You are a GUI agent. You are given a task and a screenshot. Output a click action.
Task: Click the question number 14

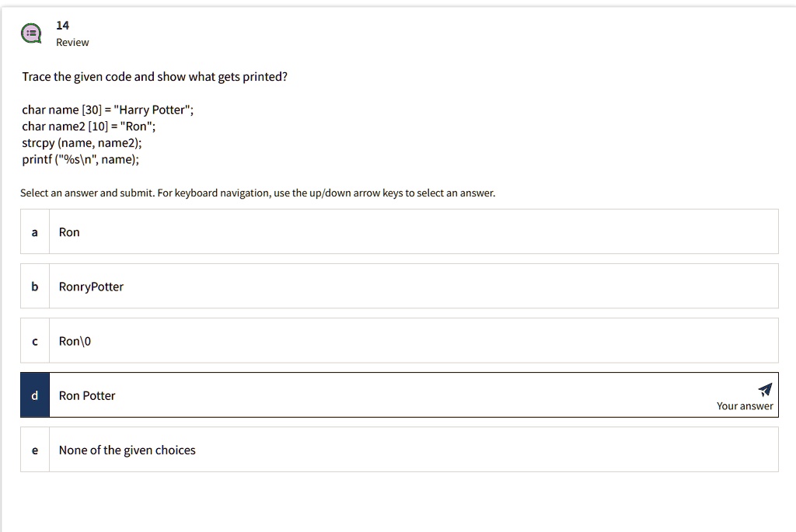click(x=62, y=26)
